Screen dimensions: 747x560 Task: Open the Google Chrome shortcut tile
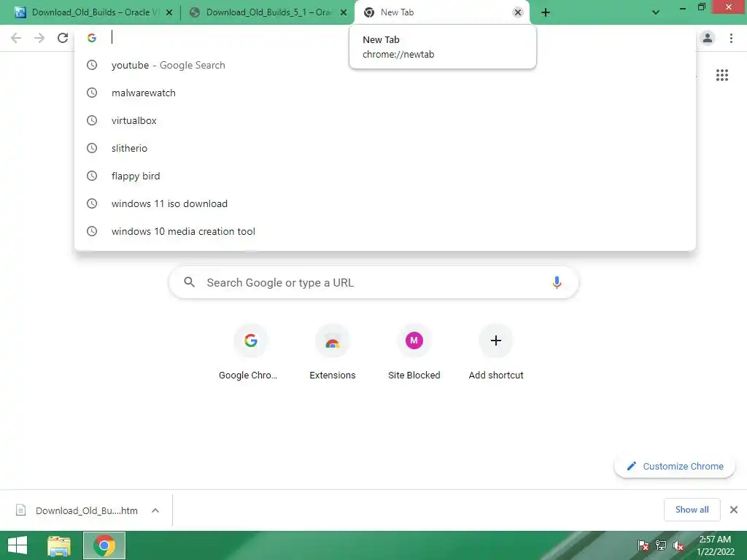point(251,352)
